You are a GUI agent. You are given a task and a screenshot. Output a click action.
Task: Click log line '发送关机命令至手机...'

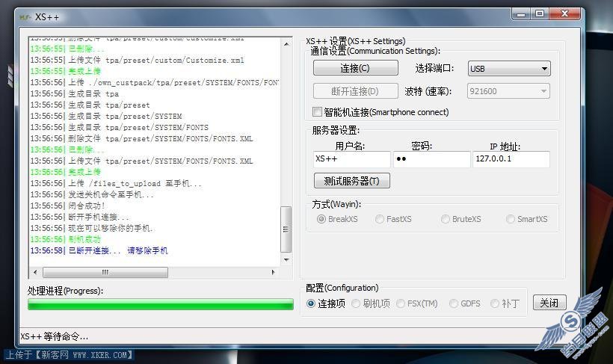(92, 194)
